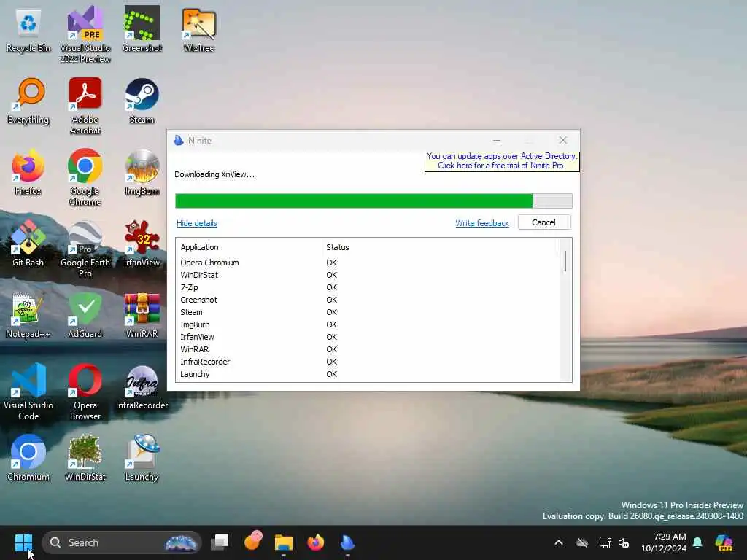Select the Google Chrome desktop icon
747x560 pixels.
(85, 177)
